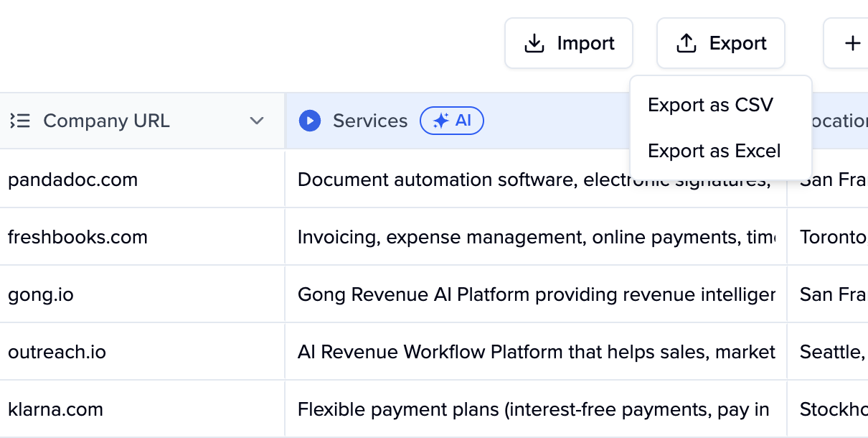This screenshot has height=438, width=868.
Task: Click the Invoicing, expense management services cell
Action: pyautogui.click(x=536, y=237)
